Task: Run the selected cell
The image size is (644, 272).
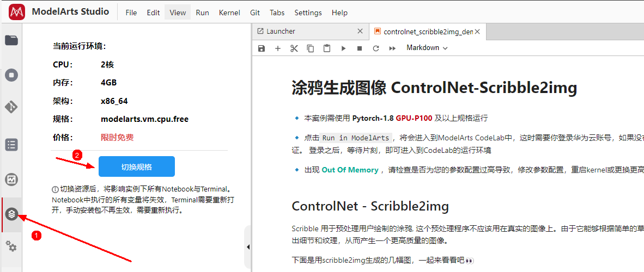Action: coord(343,48)
